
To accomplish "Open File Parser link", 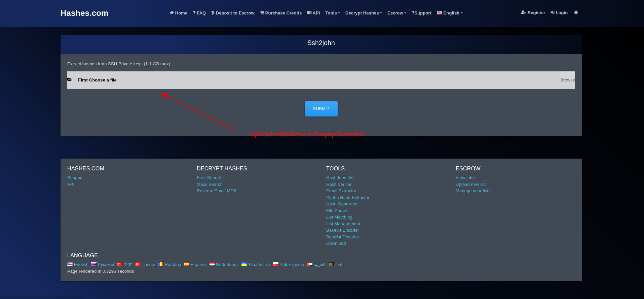I will coord(337,211).
